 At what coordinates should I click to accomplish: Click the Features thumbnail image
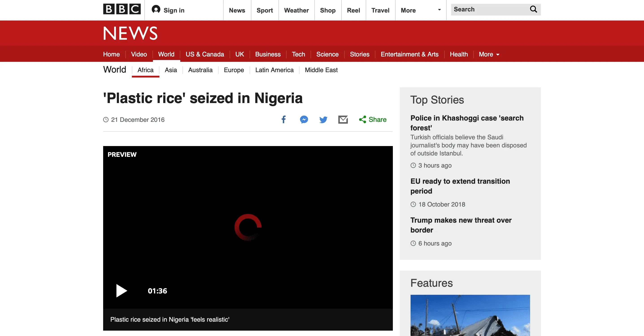pyautogui.click(x=470, y=315)
